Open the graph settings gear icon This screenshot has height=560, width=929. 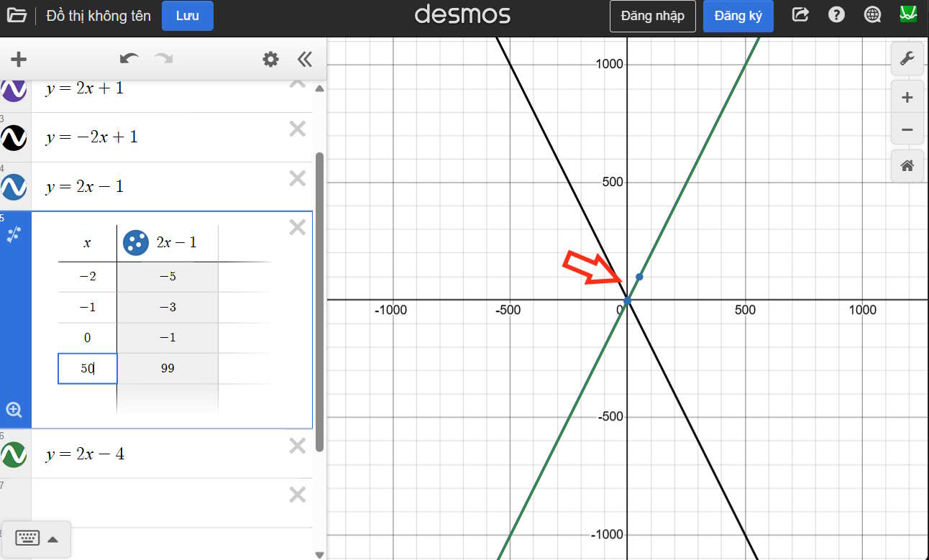pos(270,59)
